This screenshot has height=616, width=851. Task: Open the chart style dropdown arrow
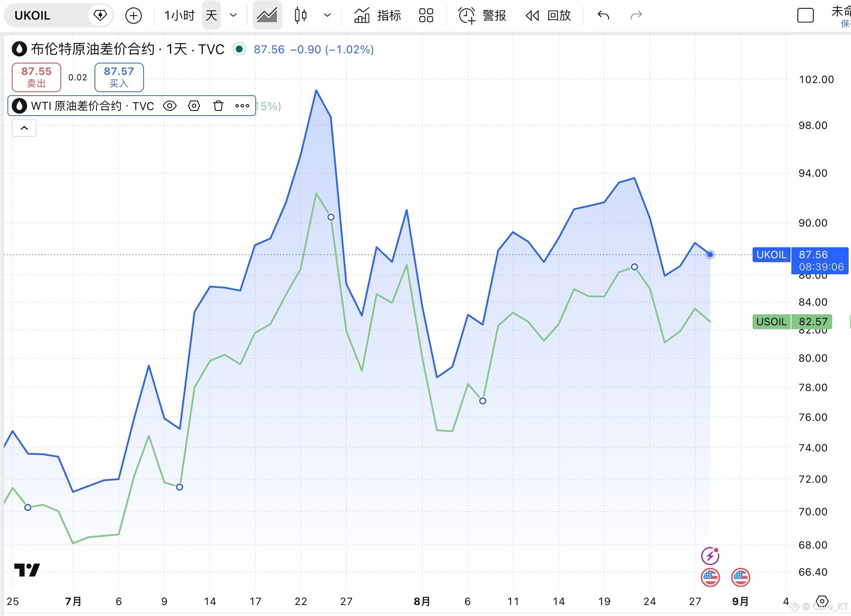[327, 16]
